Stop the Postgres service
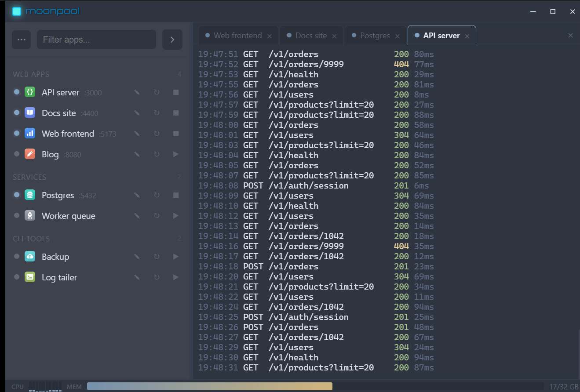The image size is (580, 392). point(176,195)
